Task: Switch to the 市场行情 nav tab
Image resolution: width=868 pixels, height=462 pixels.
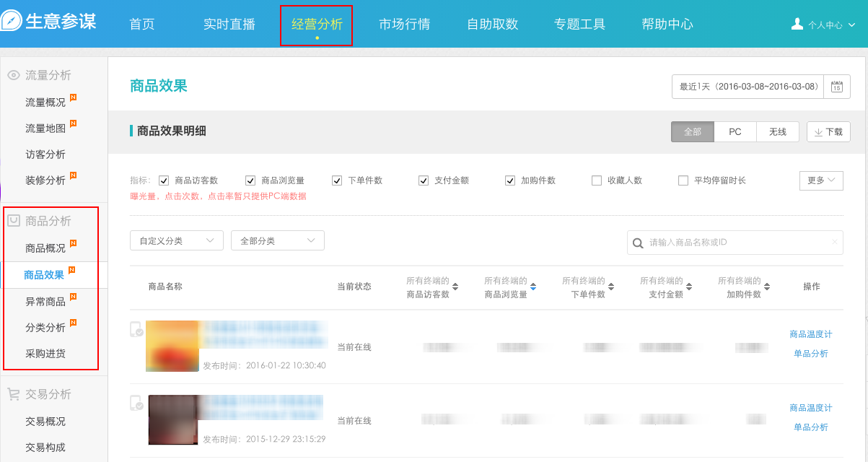Action: tap(404, 24)
